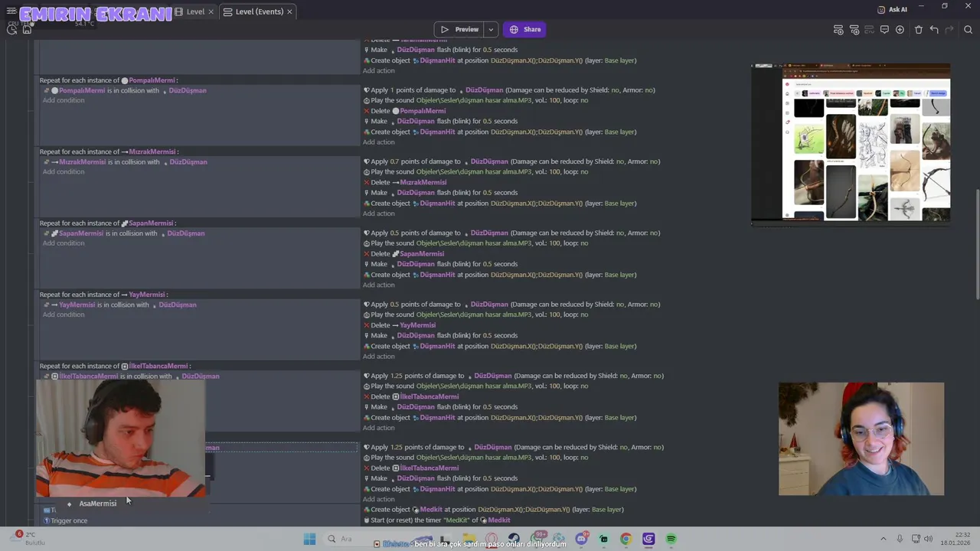Image resolution: width=980 pixels, height=551 pixels.
Task: Add condition under MızrakMermisi collision event
Action: 64,171
